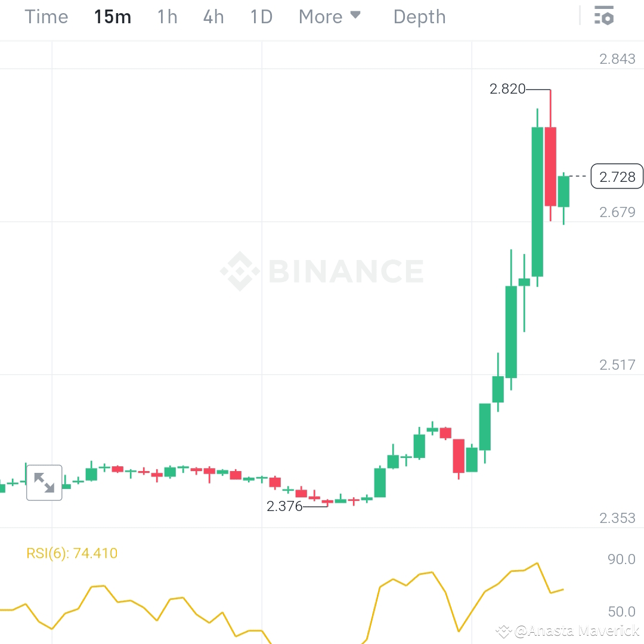The height and width of the screenshot is (644, 644).
Task: Select the RSI(6) indicator label
Action: click(73, 553)
